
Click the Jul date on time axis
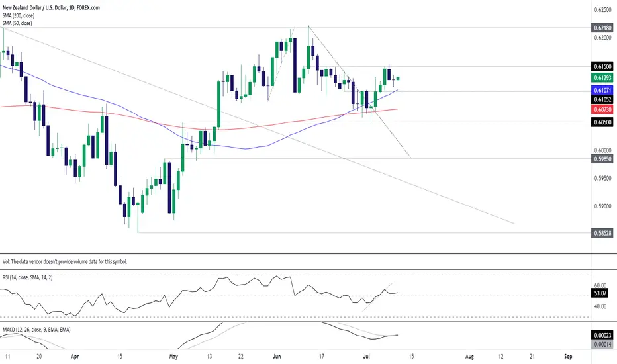tap(366, 357)
